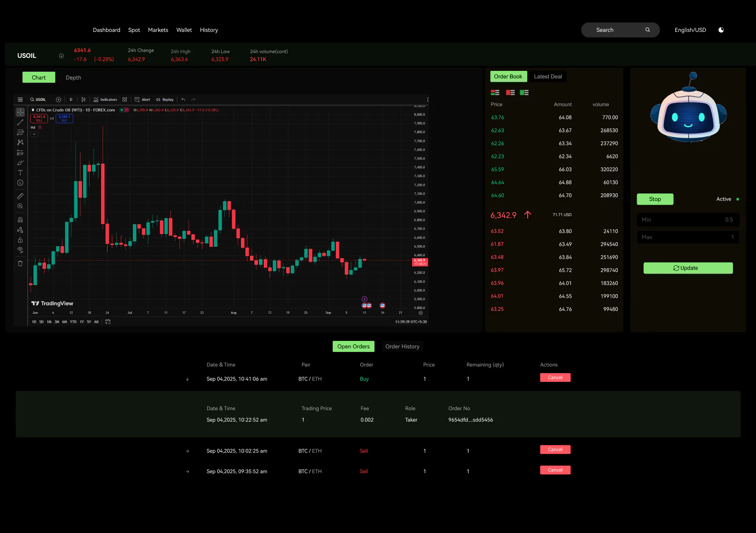756x533 pixels.
Task: Select the Fibonacci retracement tool
Action: coord(20,132)
